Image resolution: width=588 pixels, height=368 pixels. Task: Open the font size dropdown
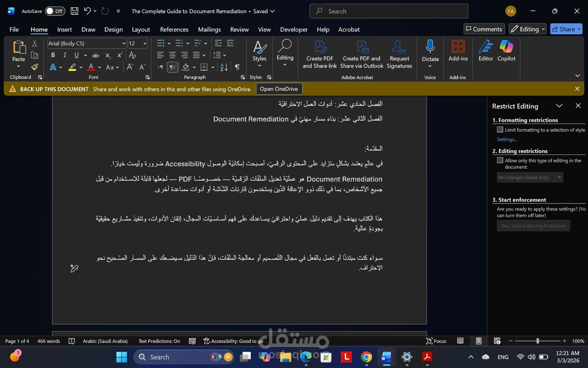145,43
